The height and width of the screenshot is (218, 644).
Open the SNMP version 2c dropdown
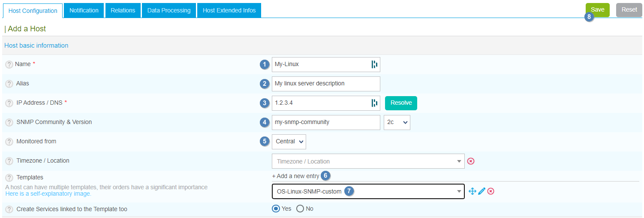[397, 122]
